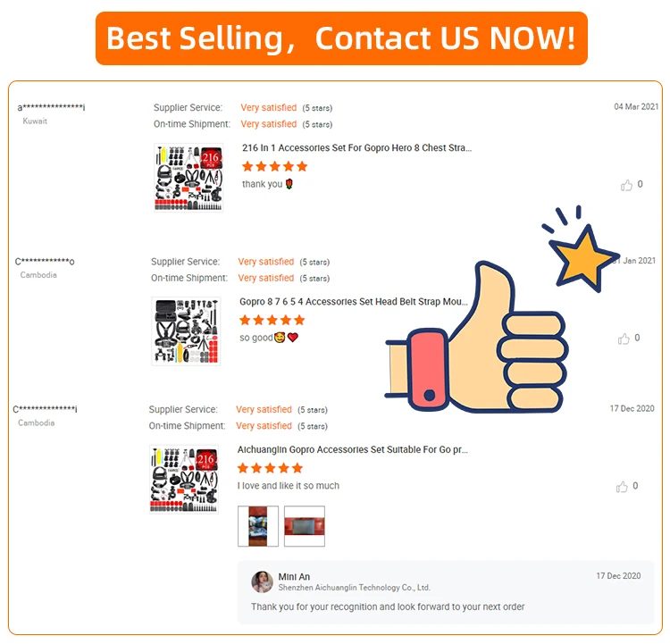Click the stars under the Aichuanglin Gopro Accessories title
This screenshot has height=644, width=670.
pos(270,468)
